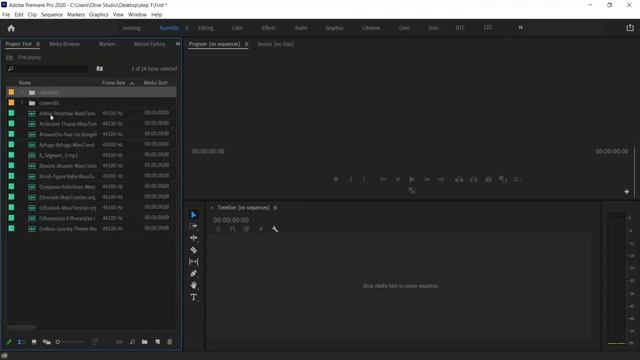Image resolution: width=640 pixels, height=360 pixels.
Task: Click Step Back 1 Frame button
Action: 397,179
